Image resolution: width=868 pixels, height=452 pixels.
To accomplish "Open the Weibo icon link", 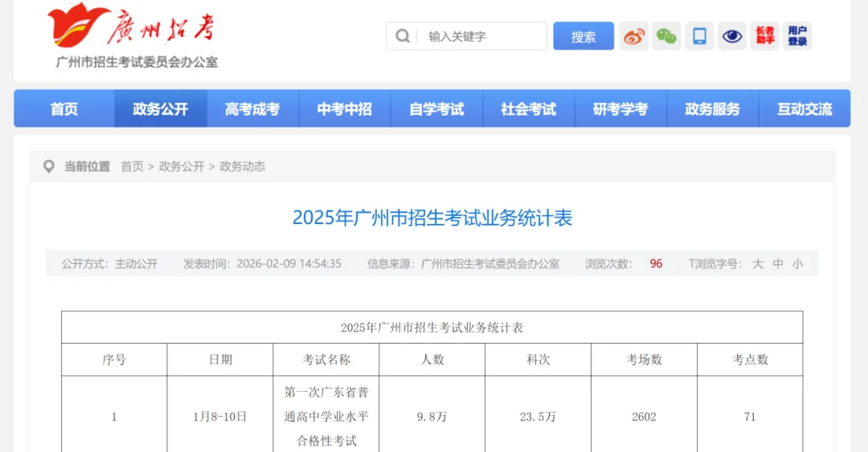I will pyautogui.click(x=634, y=36).
